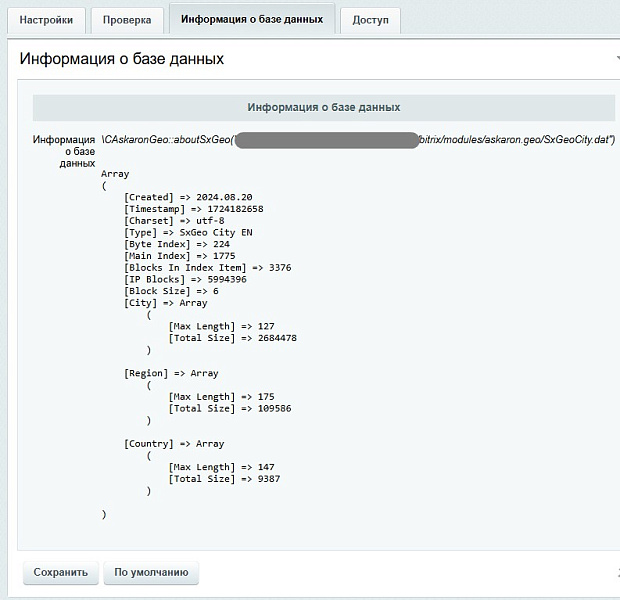Collapse the section using the heading arrow
The height and width of the screenshot is (600, 620).
616,60
